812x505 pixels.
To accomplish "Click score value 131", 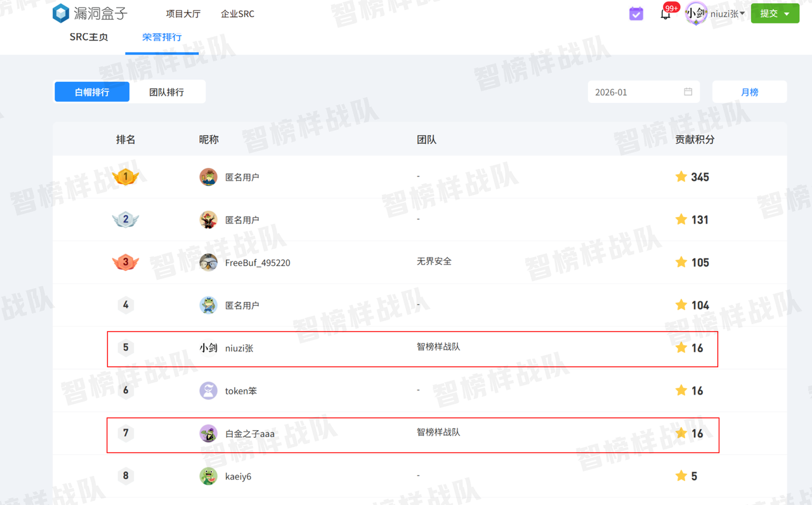I will [x=700, y=220].
